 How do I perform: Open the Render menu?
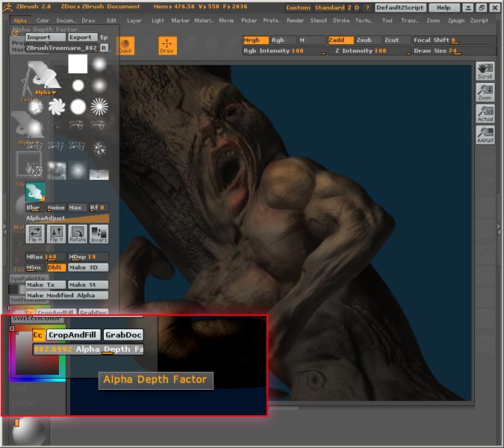(295, 20)
